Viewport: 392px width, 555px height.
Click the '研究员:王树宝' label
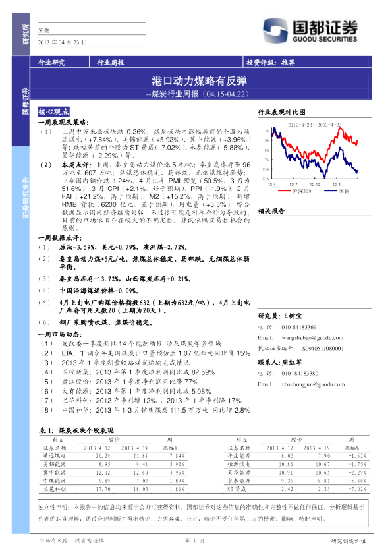[280, 316]
